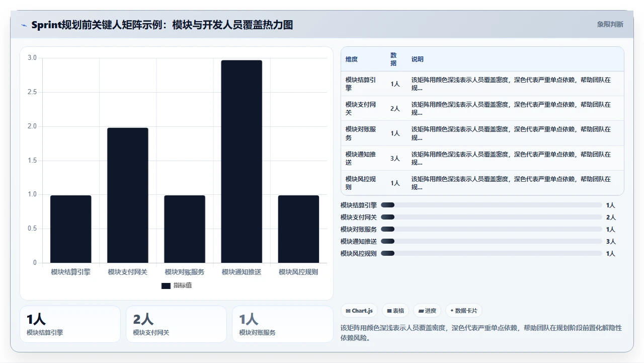
Task: Click the 模块对账服务 progress bar
Action: pos(492,229)
